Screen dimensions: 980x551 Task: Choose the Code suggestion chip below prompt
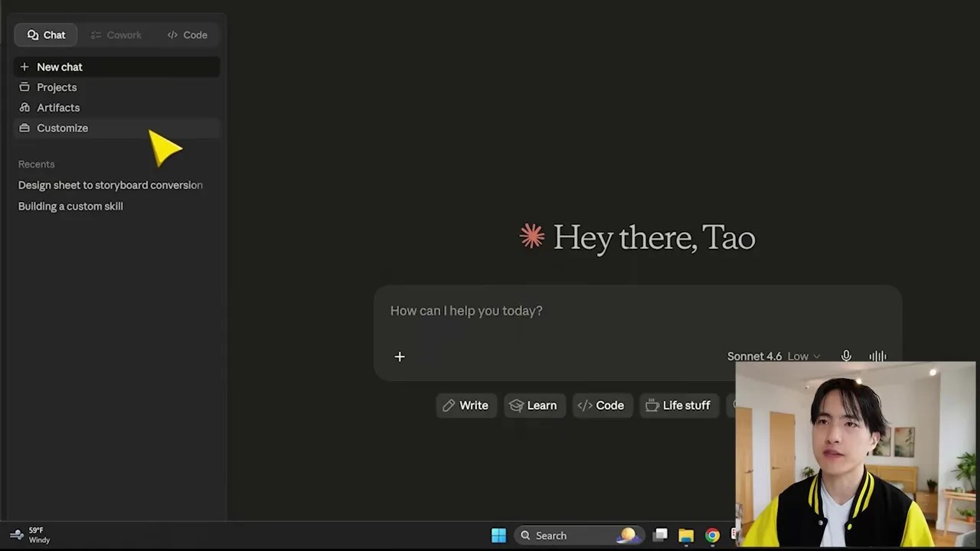[x=602, y=406]
